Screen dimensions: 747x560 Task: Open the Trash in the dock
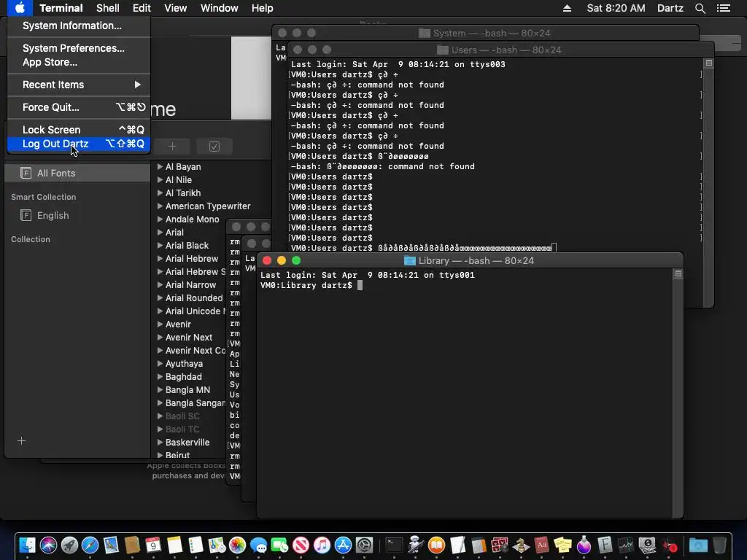pos(719,545)
